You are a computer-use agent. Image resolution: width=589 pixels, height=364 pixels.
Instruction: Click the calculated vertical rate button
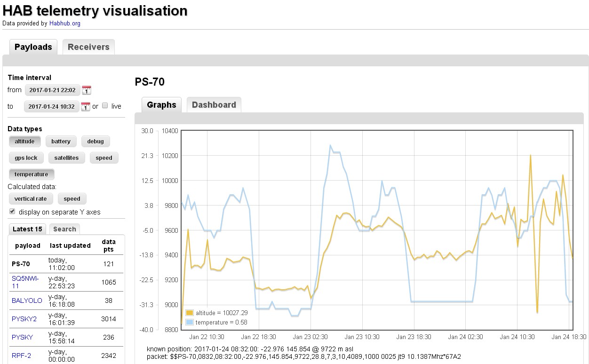pyautogui.click(x=31, y=199)
